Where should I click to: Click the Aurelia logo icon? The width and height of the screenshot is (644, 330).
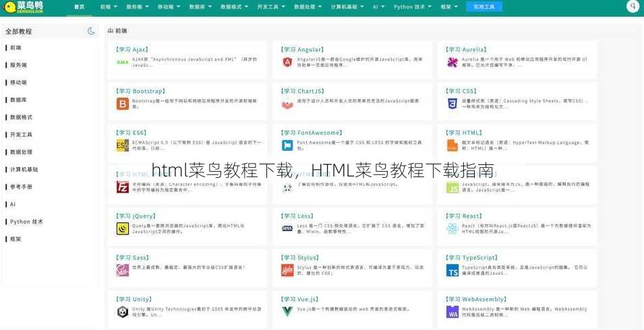(452, 63)
